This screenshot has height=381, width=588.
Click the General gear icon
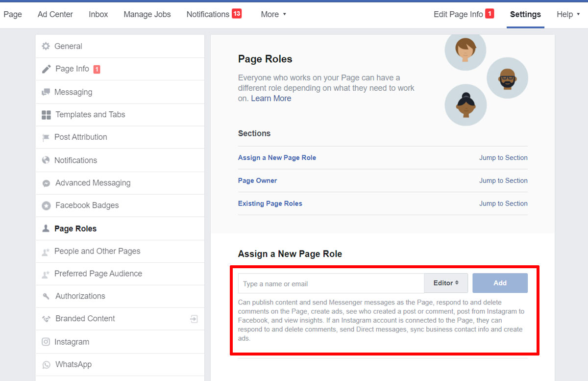[x=46, y=46]
